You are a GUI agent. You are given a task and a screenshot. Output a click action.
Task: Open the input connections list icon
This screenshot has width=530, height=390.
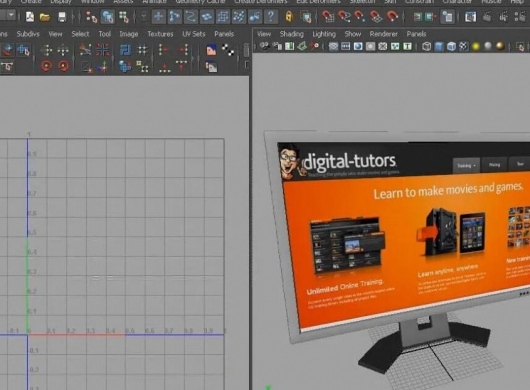(417, 17)
